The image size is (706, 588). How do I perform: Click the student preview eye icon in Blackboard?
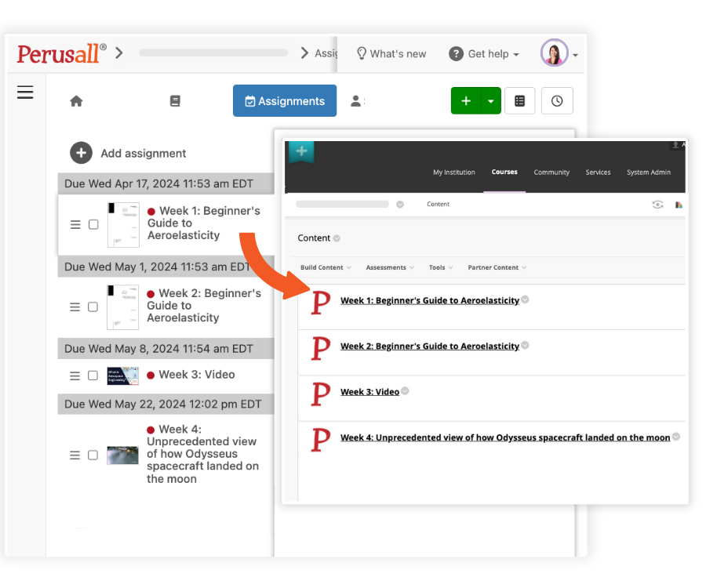click(x=657, y=204)
